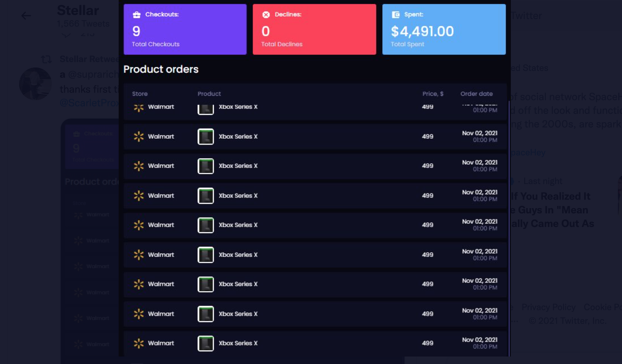Open the tweet author's profile avatar
The height and width of the screenshot is (364, 622).
[35, 84]
